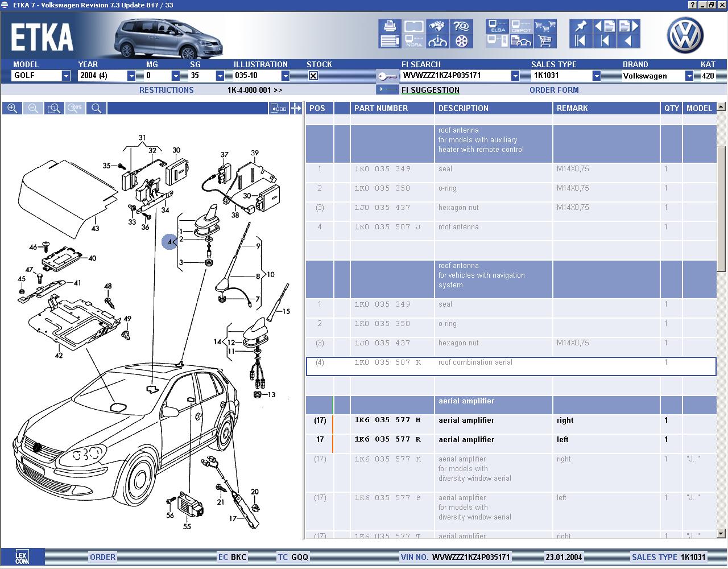Click the wheel rim icon
Image resolution: width=728 pixels, height=569 pixels.
461,41
